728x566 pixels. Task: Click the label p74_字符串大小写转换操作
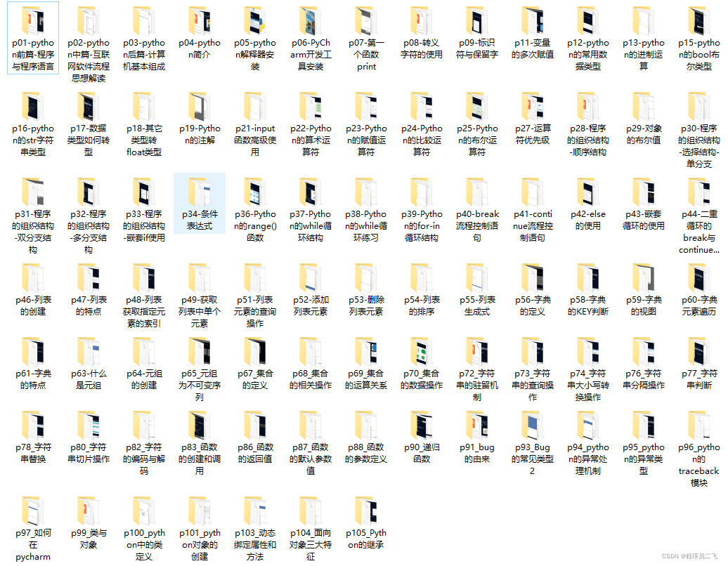[587, 385]
